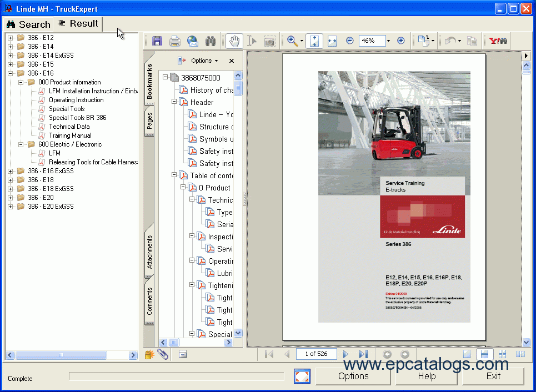
Task: Open the Technical Data document
Action: (69, 127)
